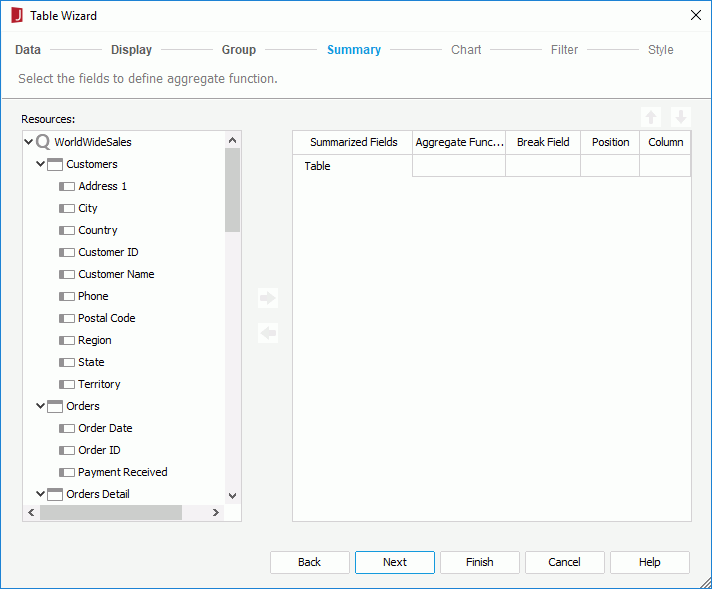Click the Position column header
The image size is (712, 589).
(x=610, y=142)
